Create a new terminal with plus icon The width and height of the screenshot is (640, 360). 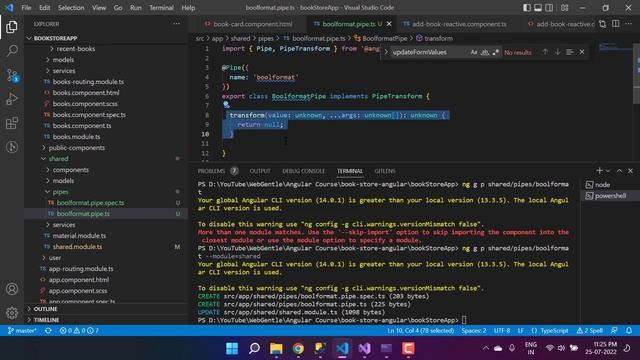click(x=599, y=171)
